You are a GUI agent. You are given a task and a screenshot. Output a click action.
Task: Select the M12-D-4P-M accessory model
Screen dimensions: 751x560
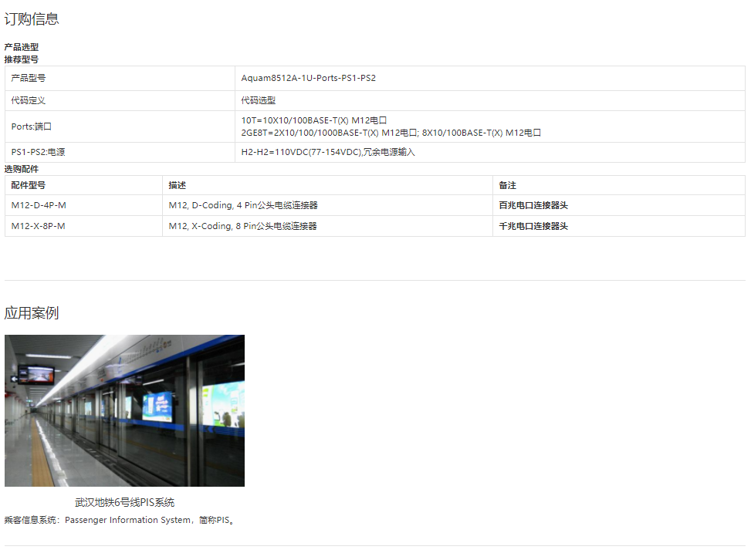click(39, 205)
